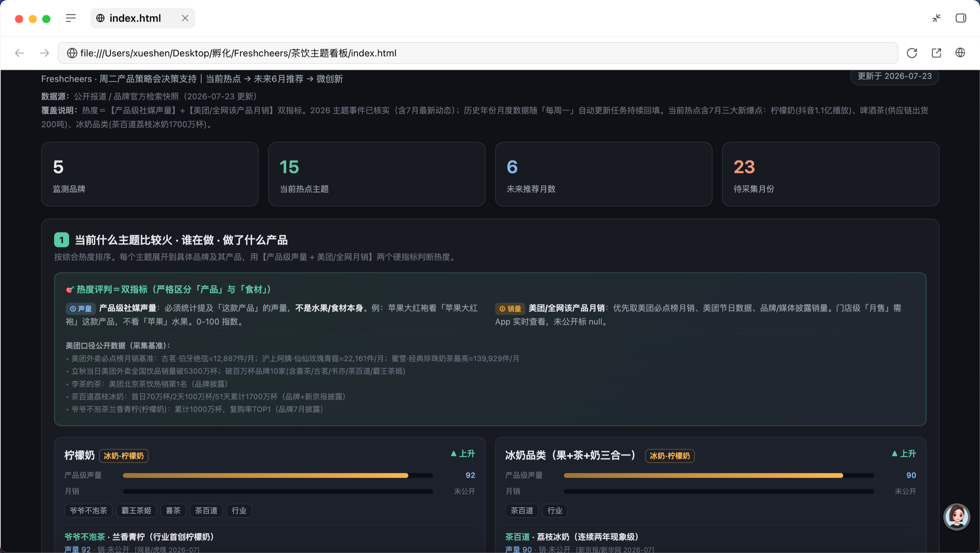This screenshot has width=980, height=553.
Task: Select the 喜茶 brand chip
Action: [173, 511]
